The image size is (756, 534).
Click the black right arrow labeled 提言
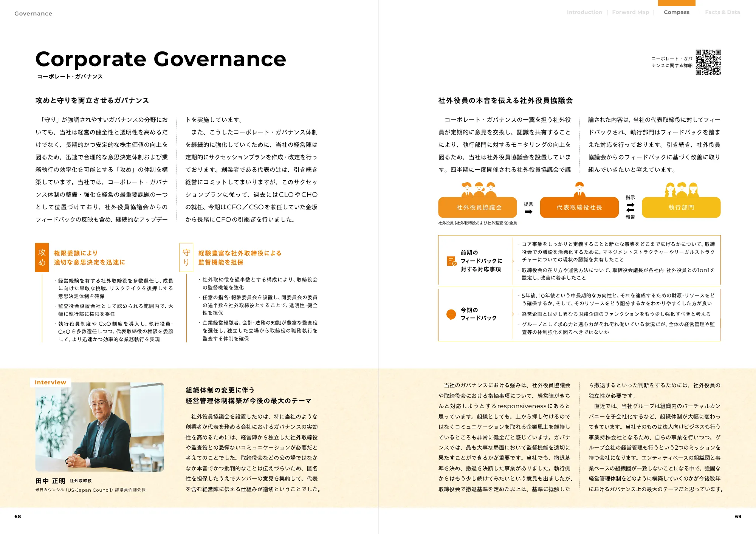tap(528, 212)
